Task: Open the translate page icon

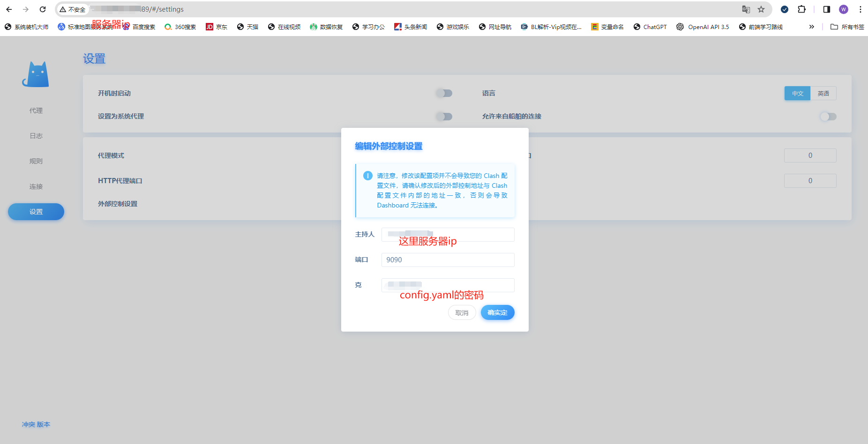Action: (746, 9)
